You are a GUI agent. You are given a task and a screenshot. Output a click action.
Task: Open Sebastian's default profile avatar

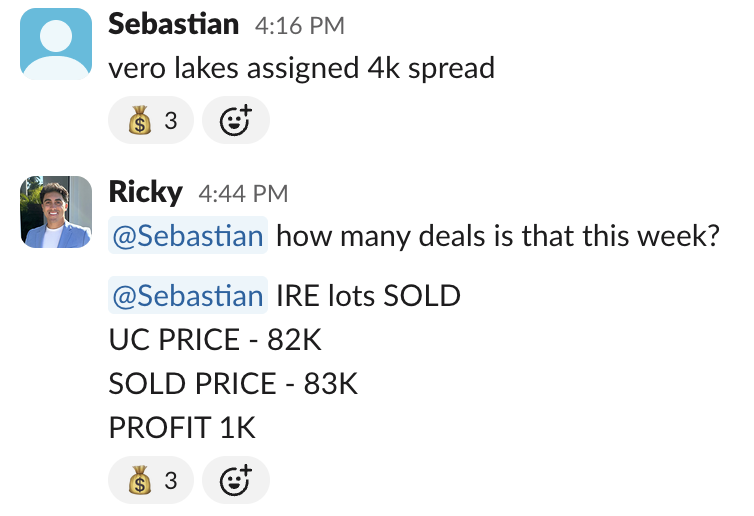tap(56, 44)
